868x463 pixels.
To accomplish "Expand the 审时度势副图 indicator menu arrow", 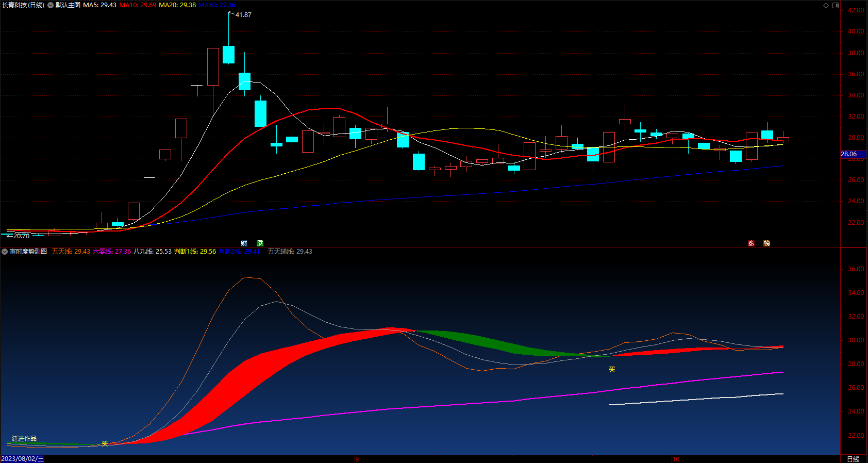I will [5, 252].
